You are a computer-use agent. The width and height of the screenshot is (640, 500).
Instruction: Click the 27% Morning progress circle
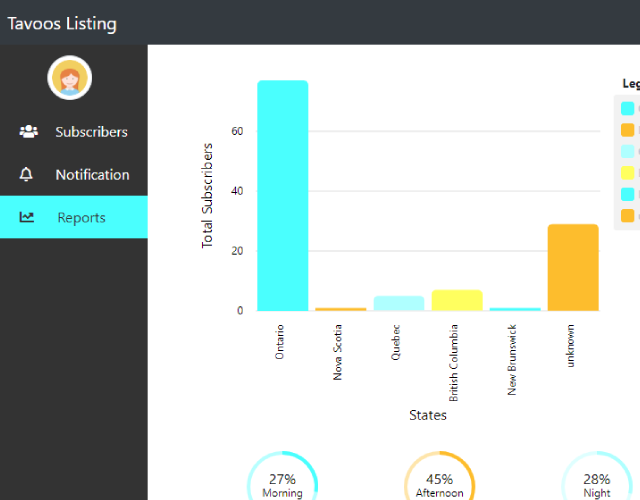click(x=282, y=483)
